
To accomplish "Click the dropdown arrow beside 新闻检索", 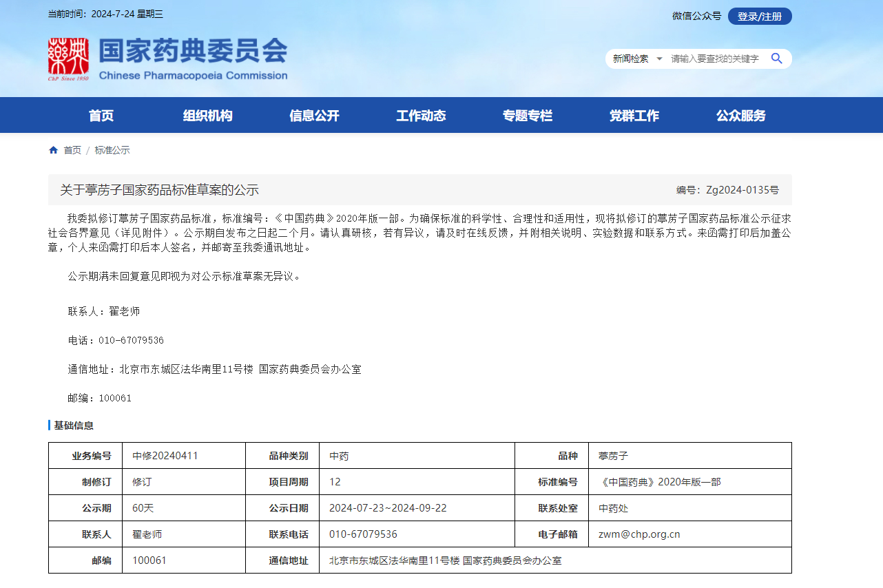I will pos(659,59).
